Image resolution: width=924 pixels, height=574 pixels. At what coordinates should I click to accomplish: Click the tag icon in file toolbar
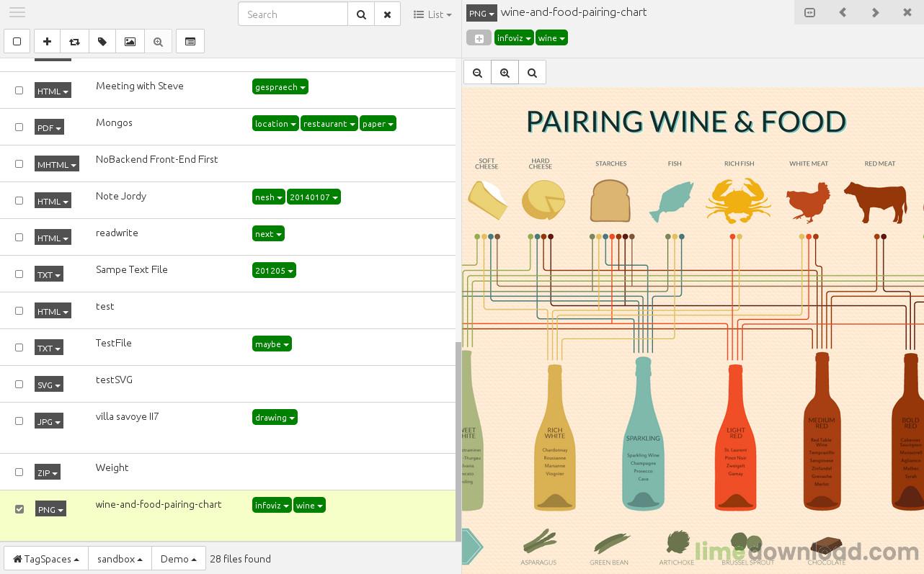102,42
